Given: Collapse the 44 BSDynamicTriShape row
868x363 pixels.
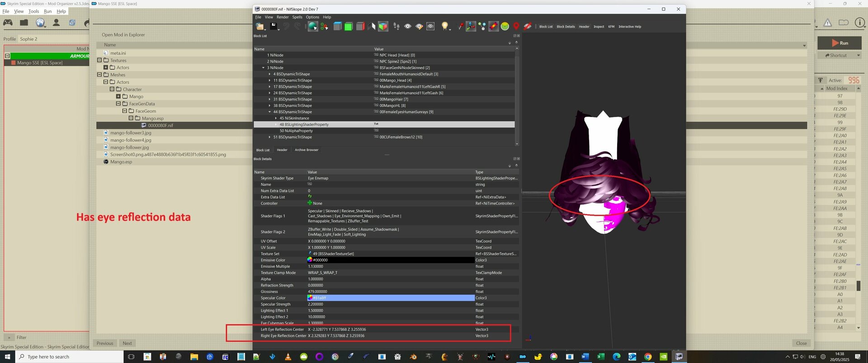Looking at the screenshot, I should point(270,112).
